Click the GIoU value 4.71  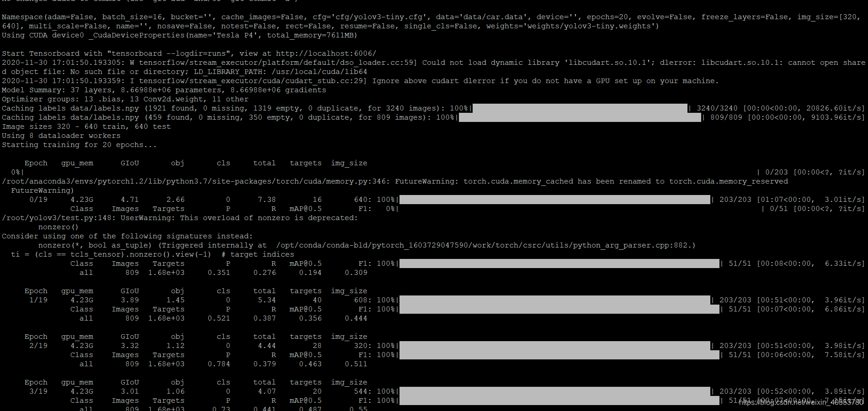[x=130, y=200]
